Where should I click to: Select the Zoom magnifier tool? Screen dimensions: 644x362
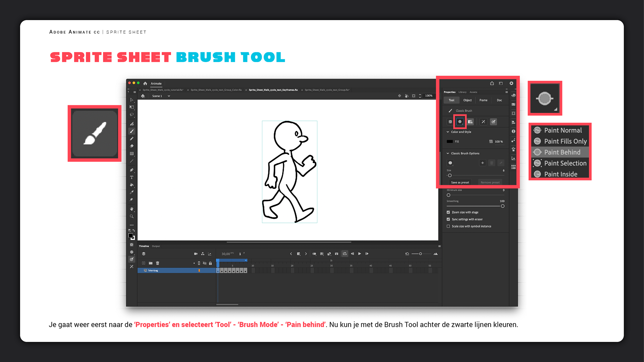pos(132,217)
